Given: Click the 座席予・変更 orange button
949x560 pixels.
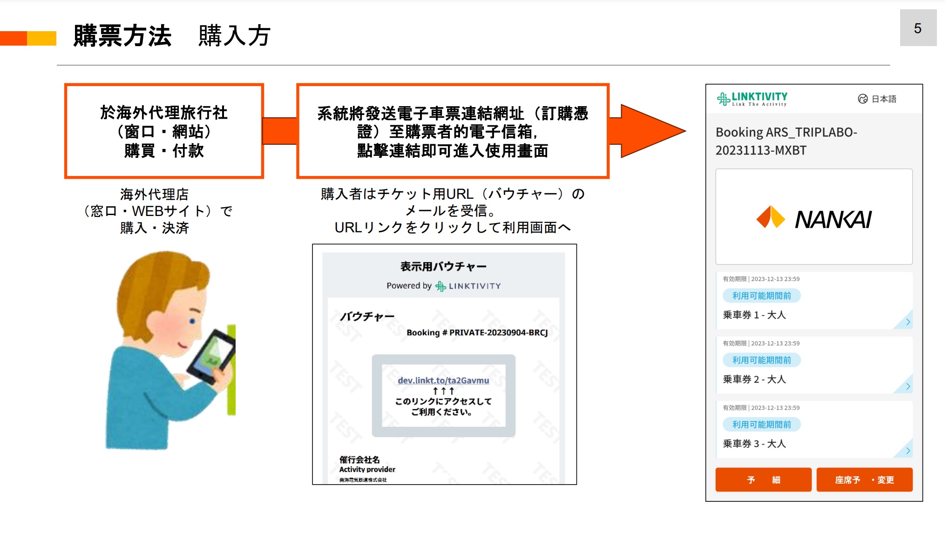Looking at the screenshot, I should (x=864, y=479).
